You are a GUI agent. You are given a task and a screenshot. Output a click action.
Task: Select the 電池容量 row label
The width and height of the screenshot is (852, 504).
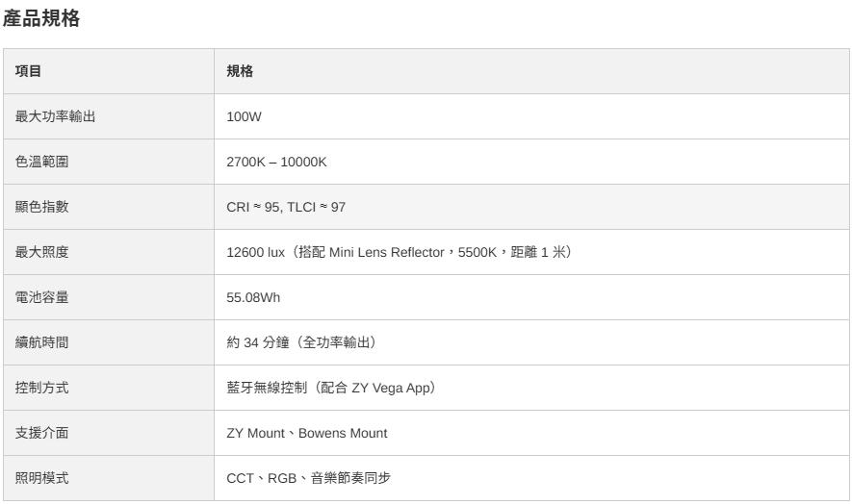click(41, 297)
